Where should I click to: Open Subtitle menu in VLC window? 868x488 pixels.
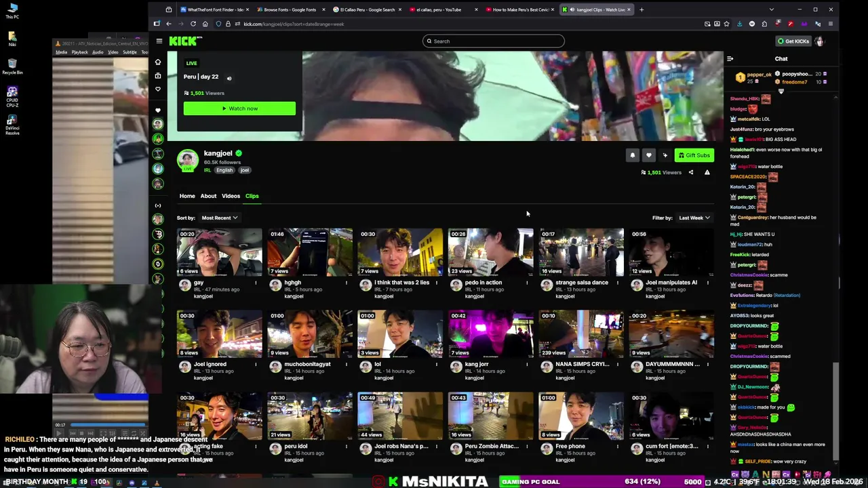click(130, 52)
